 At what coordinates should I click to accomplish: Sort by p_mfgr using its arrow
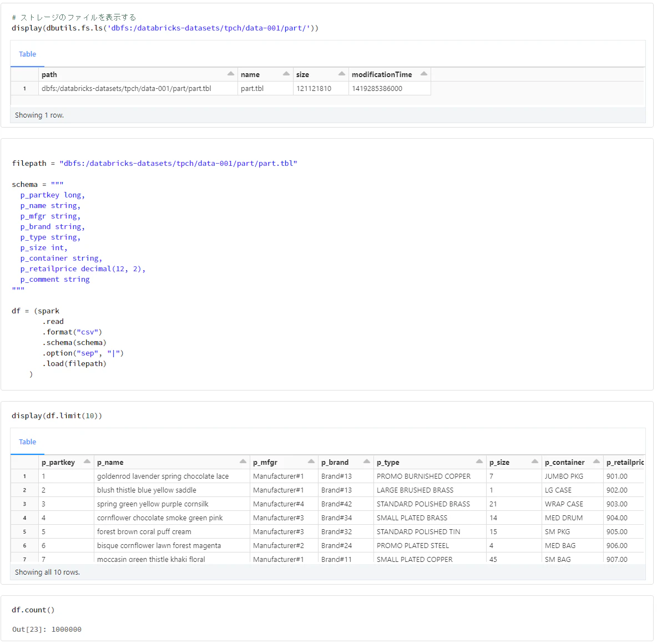[x=311, y=462]
